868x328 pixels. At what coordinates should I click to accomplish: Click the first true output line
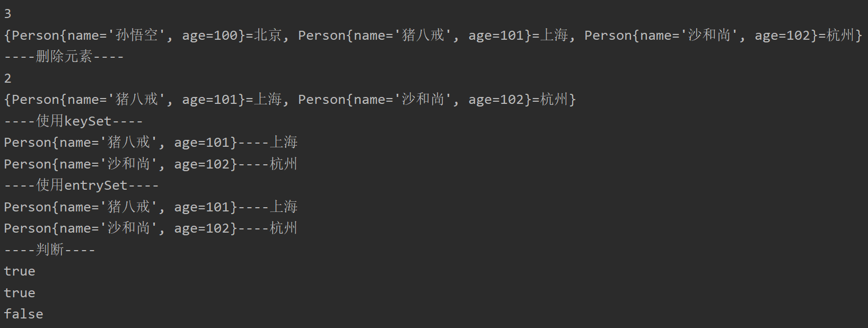click(20, 271)
